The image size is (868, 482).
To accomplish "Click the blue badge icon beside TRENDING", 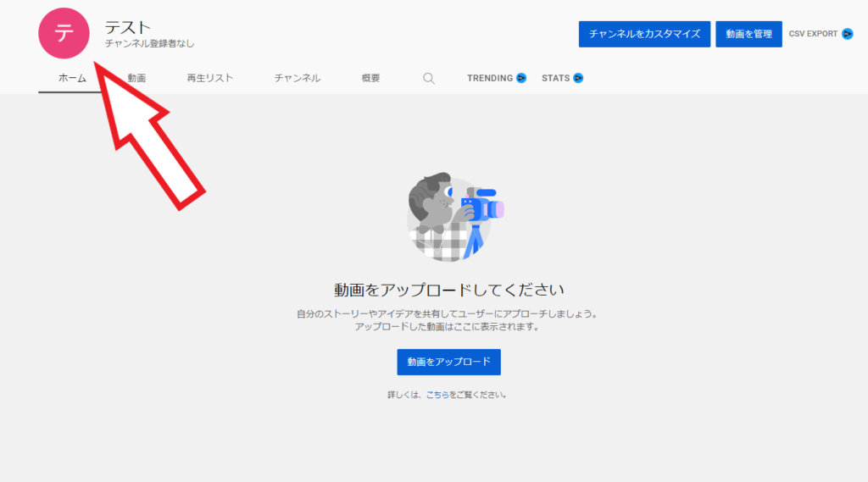I will [x=521, y=78].
